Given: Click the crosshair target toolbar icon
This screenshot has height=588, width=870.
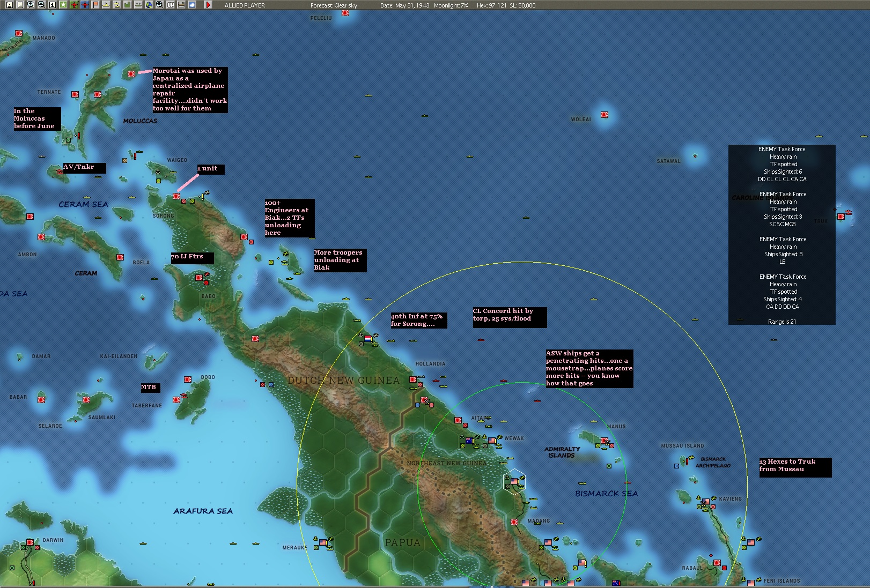Looking at the screenshot, I should [160, 5].
